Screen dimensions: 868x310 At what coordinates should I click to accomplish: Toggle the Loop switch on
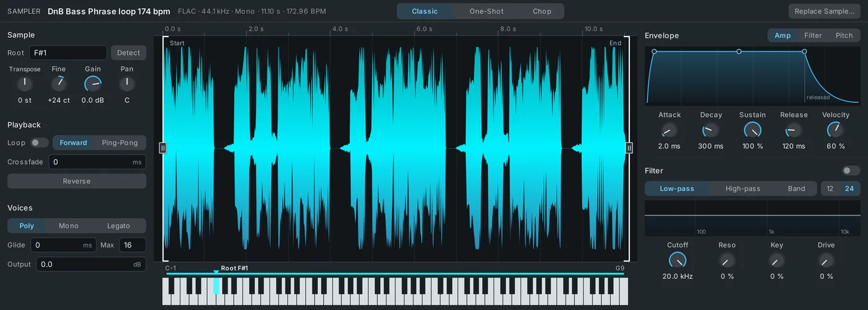click(40, 143)
